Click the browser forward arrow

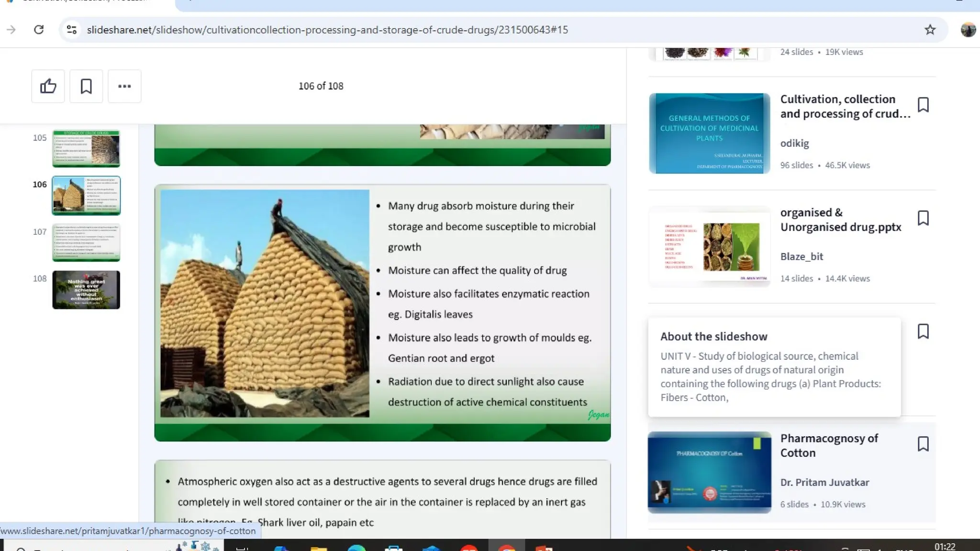tap(11, 30)
